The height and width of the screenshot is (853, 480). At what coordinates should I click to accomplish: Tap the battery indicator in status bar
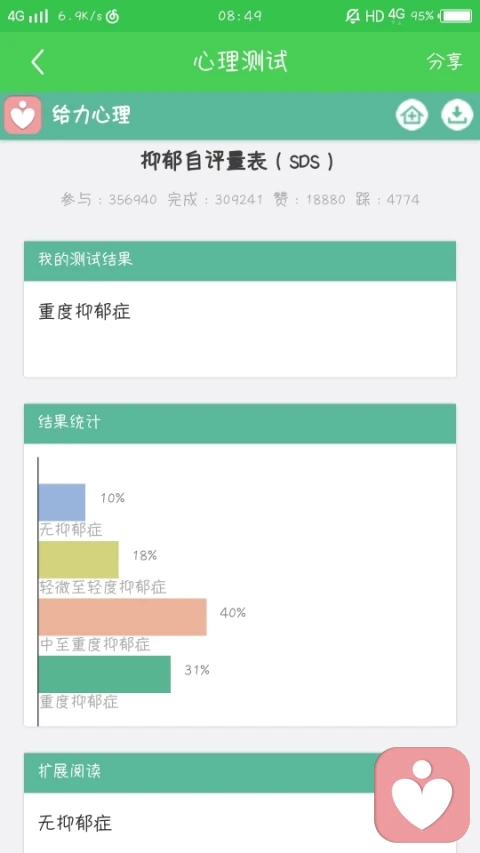(456, 16)
